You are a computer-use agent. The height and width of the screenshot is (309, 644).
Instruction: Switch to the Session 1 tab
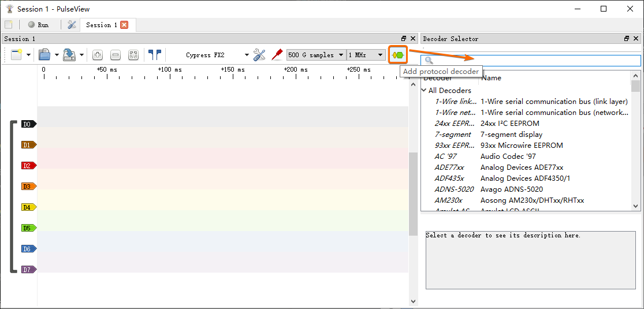coord(101,25)
